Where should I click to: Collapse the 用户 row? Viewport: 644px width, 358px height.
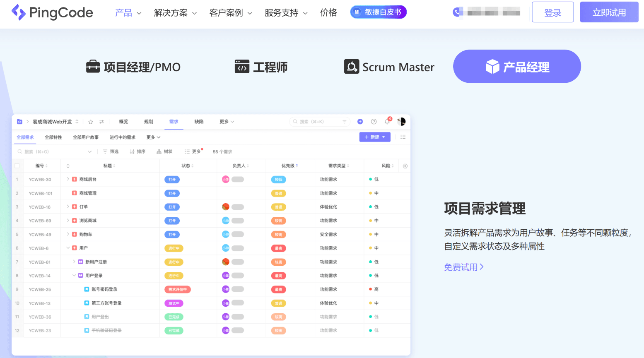click(x=68, y=248)
